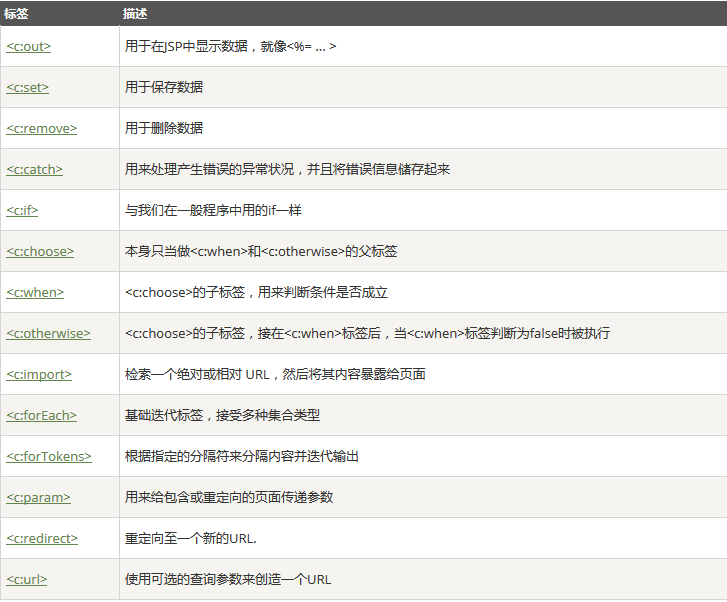Screen dimensions: 727x602
Task: Follow the <c:remove> link
Action: 42,128
